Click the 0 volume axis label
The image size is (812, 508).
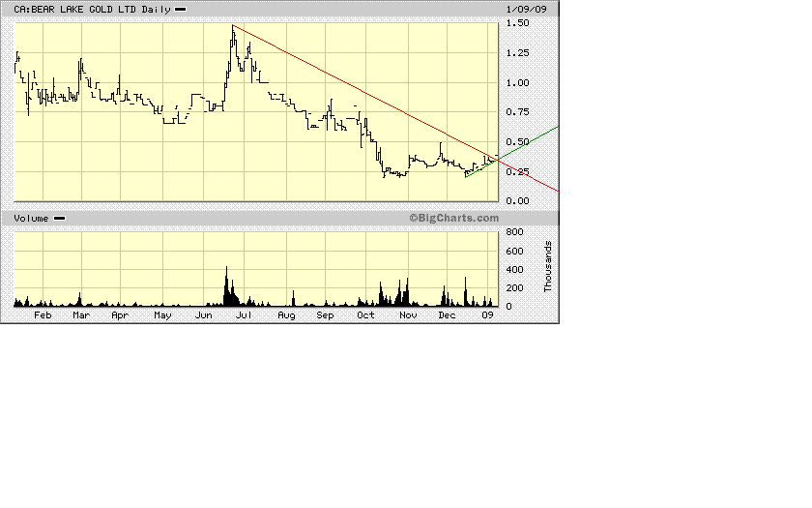pos(508,307)
